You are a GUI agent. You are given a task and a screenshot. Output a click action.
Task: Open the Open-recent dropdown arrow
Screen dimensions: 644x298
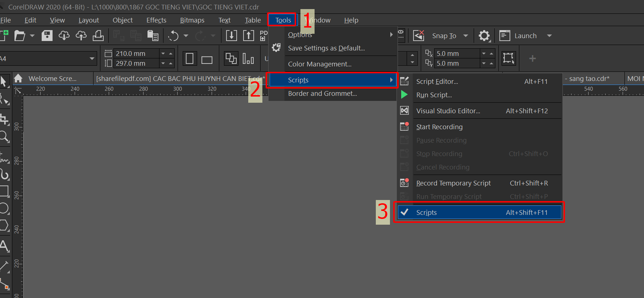pyautogui.click(x=32, y=36)
